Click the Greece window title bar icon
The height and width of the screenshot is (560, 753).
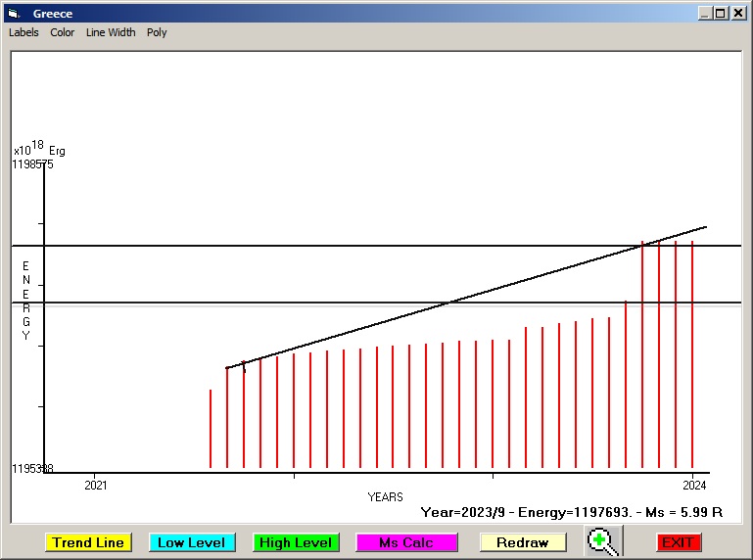[14, 14]
